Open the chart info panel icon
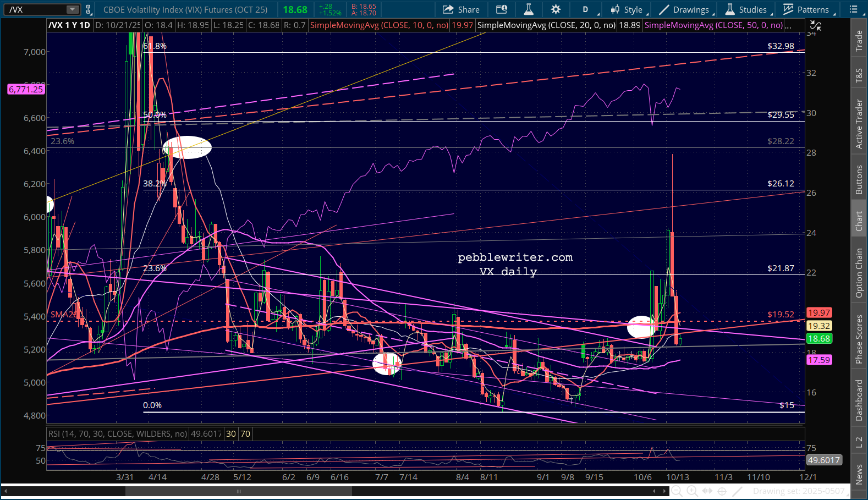 (501, 9)
